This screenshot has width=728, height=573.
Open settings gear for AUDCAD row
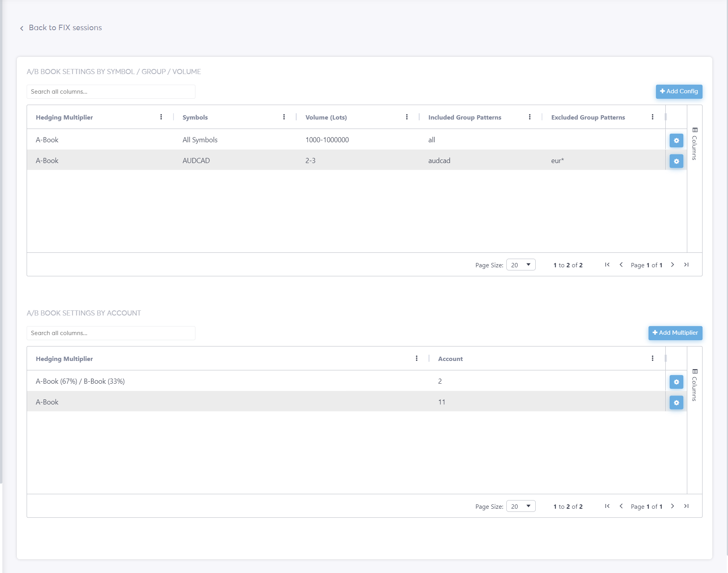pyautogui.click(x=676, y=161)
